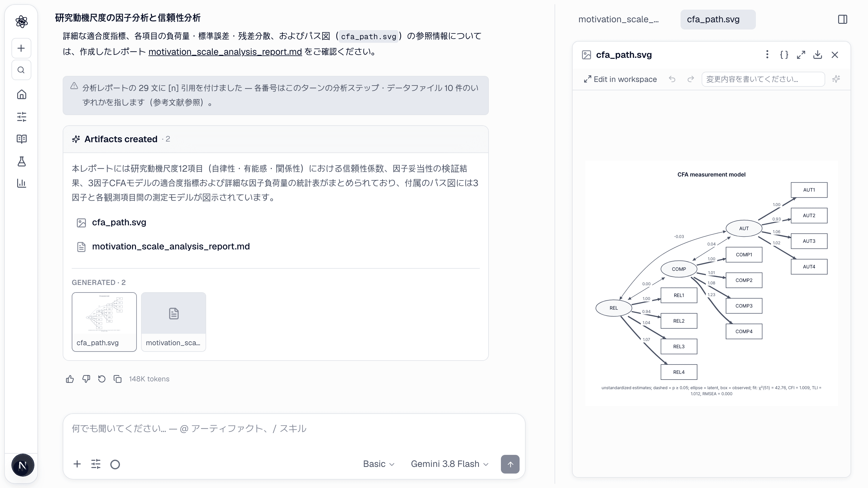
Task: Open the flask experiments icon
Action: click(x=22, y=161)
